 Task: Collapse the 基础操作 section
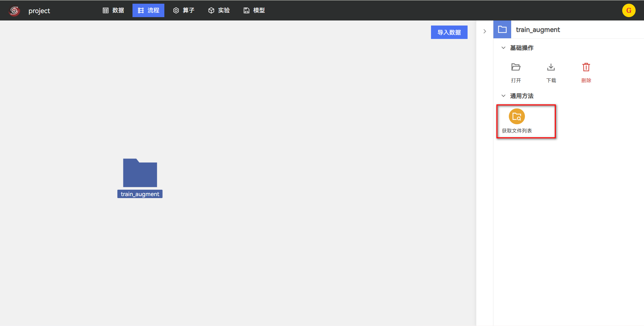503,48
